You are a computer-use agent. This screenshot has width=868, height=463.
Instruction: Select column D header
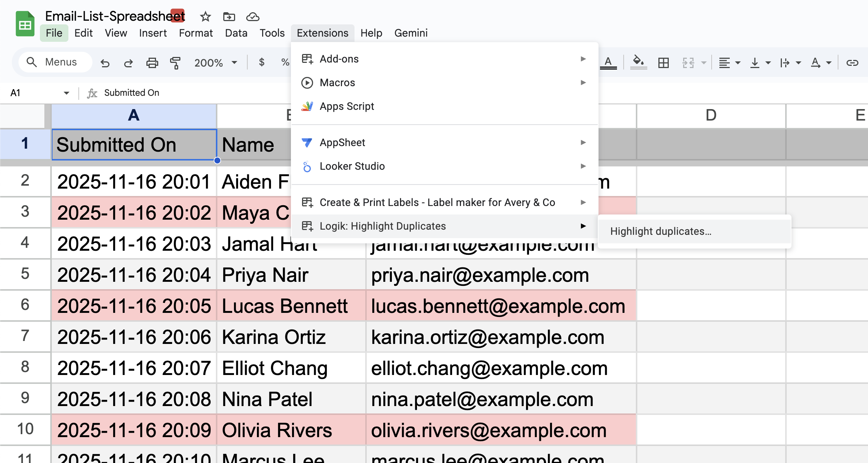(711, 115)
